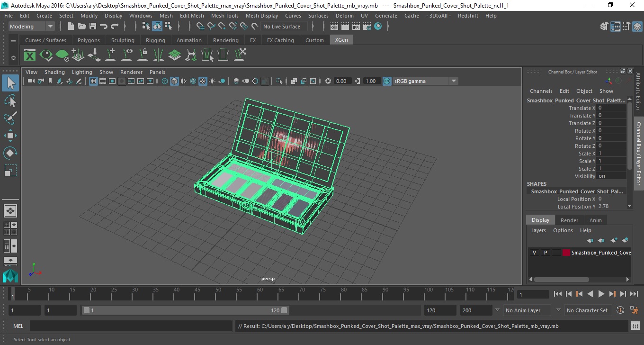This screenshot has height=345, width=644.
Task: Open the Modeling menu set dropdown
Action: coord(31,27)
